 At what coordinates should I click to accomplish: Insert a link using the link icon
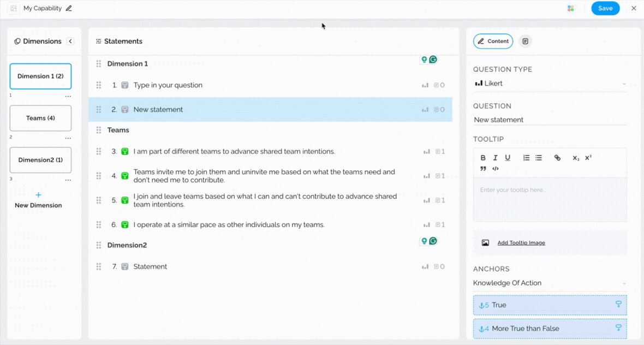(557, 158)
